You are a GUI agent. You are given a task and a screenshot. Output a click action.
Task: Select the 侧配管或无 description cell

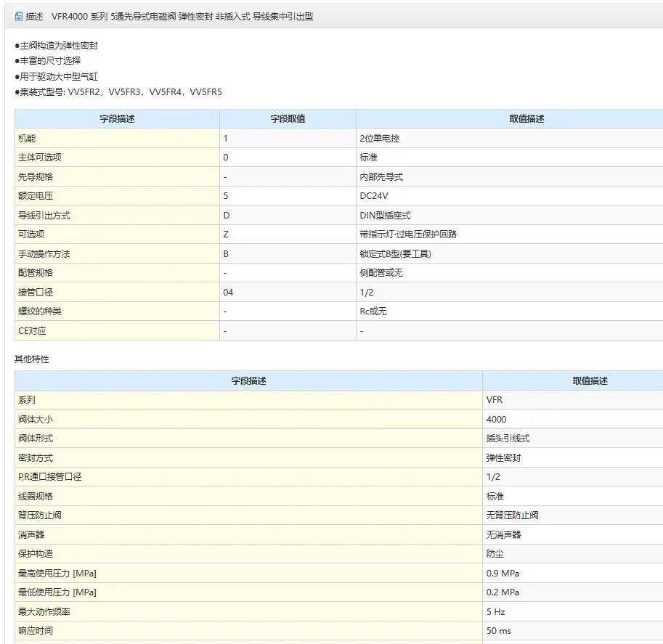[510, 273]
